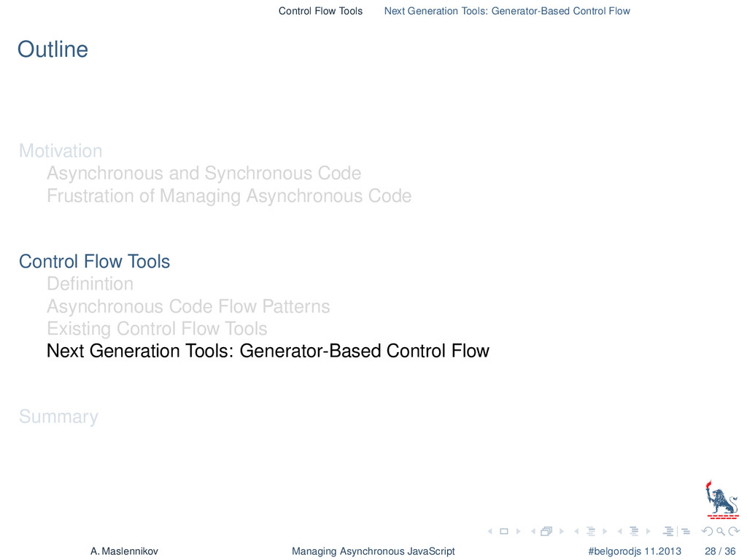This screenshot has width=747, height=560.
Task: Click the slide icon in navigation bar
Action: (503, 532)
